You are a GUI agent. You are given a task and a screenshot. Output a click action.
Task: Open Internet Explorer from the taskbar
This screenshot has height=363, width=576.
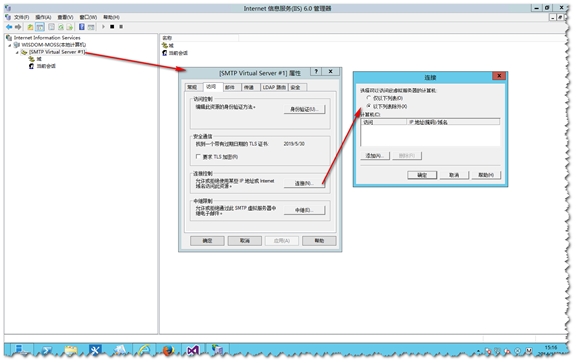[144, 350]
